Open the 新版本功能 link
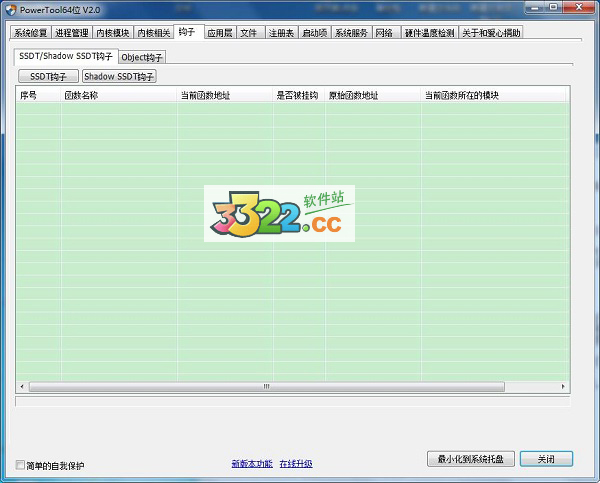The height and width of the screenshot is (483, 600). pyautogui.click(x=252, y=464)
